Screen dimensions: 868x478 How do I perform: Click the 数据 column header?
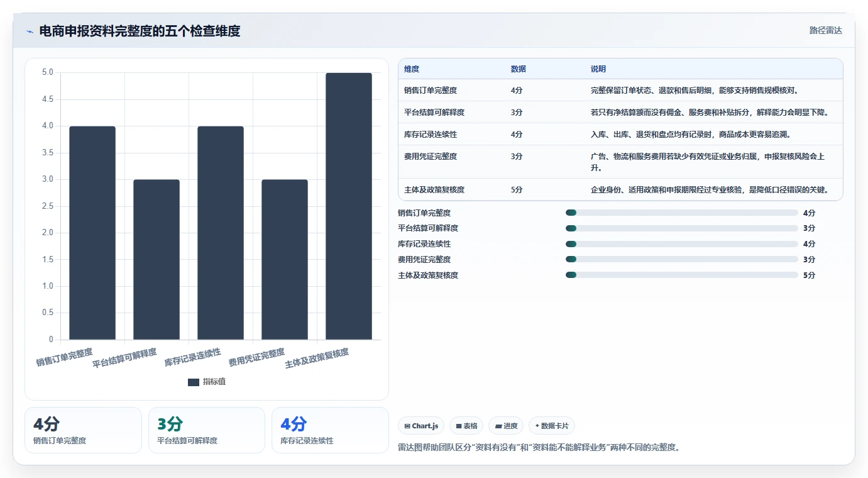519,69
